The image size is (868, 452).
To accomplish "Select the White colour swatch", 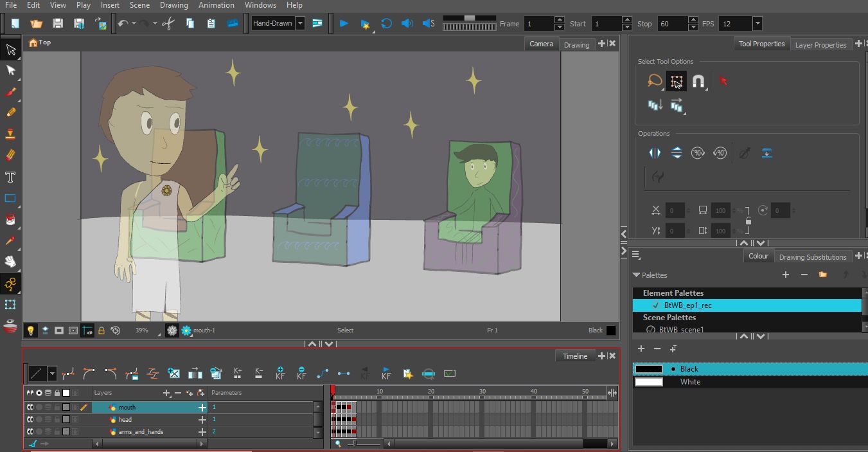I will click(x=648, y=382).
